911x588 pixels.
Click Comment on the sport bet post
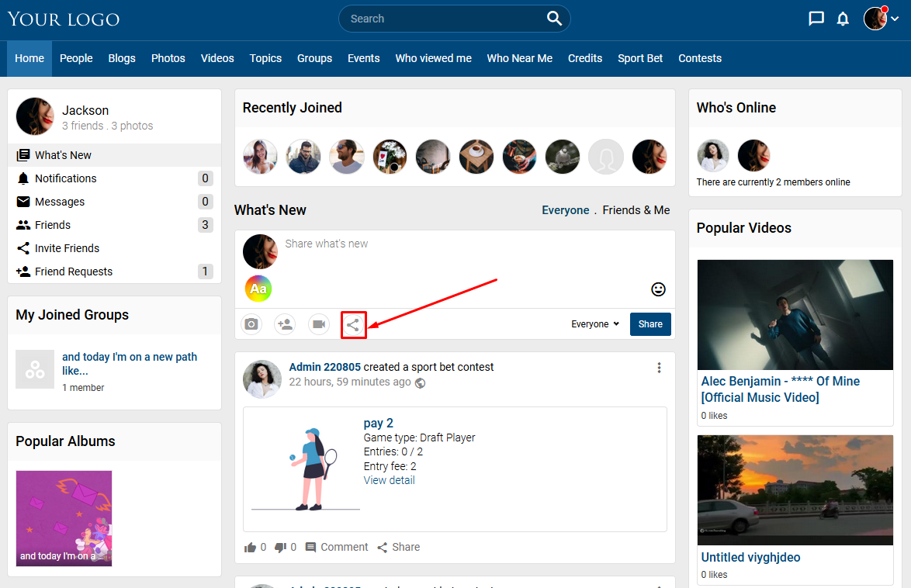[x=337, y=548]
